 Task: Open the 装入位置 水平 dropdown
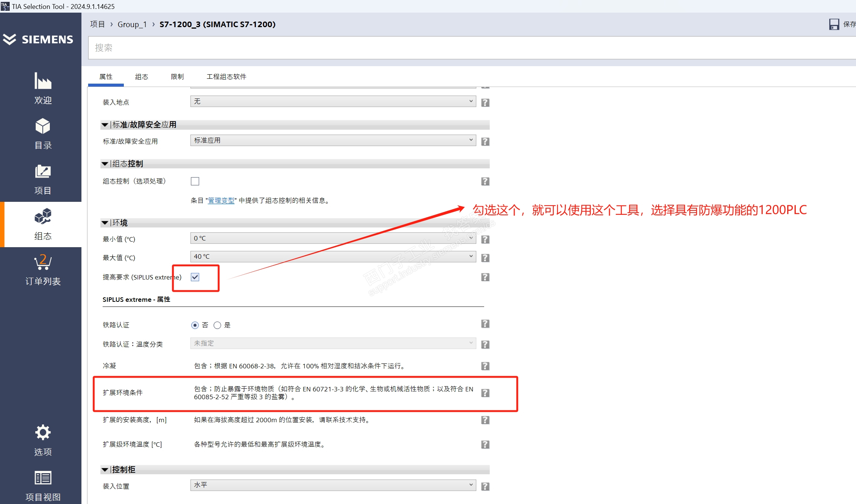333,485
